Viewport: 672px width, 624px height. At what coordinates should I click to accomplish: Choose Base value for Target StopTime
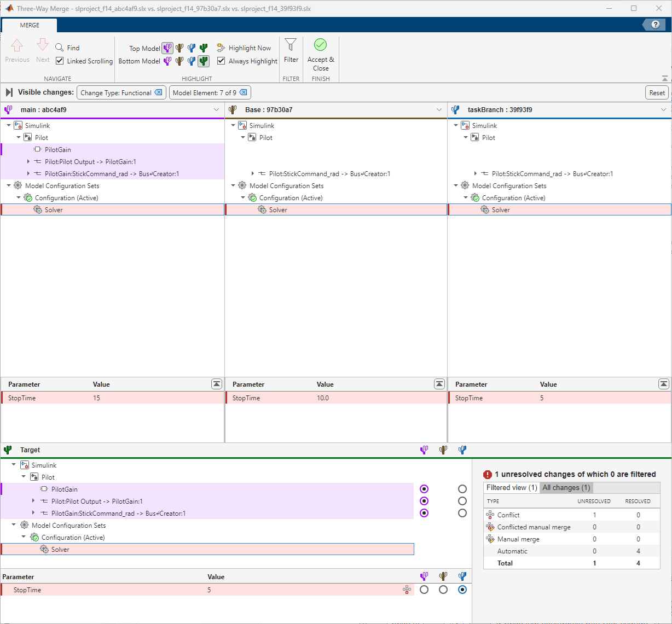click(x=443, y=590)
